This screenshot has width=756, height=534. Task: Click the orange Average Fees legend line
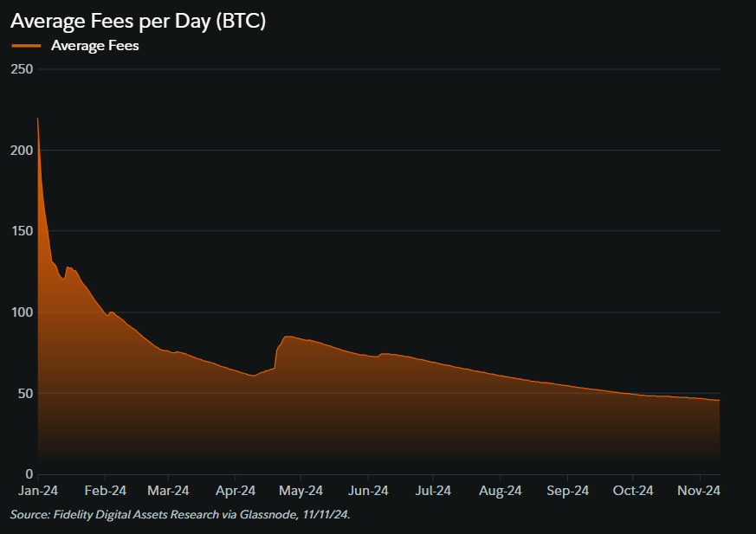25,46
